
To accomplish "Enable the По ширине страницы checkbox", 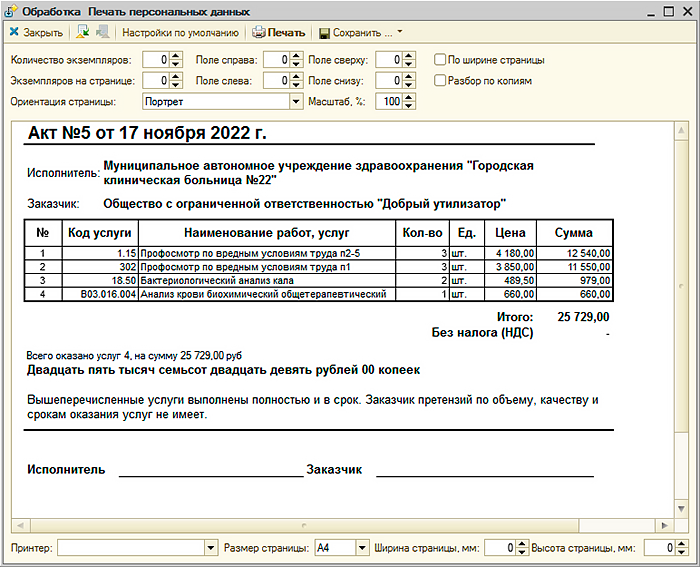I will point(440,60).
